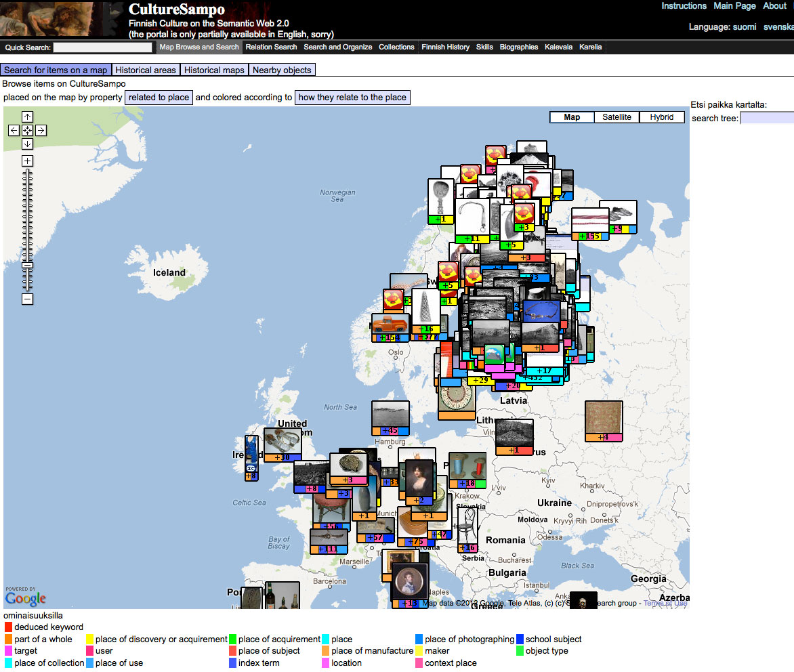Open Search and Organize menu item
Image resolution: width=794 pixels, height=672 pixels.
(338, 47)
